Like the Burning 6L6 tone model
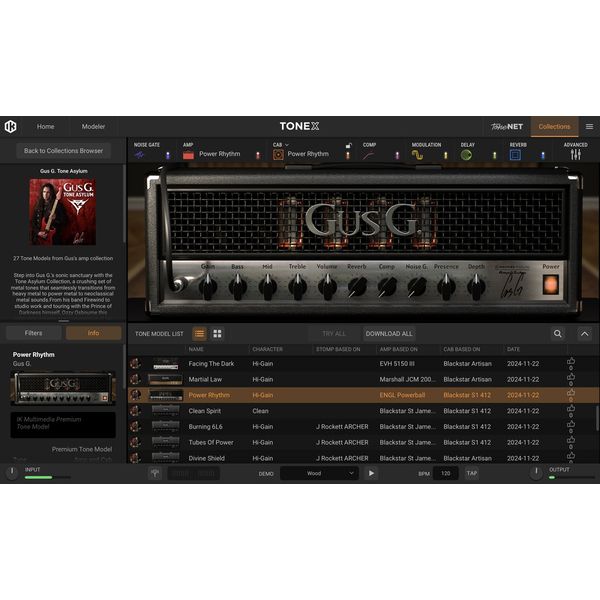Viewport: 600px width, 600px height. click(571, 424)
